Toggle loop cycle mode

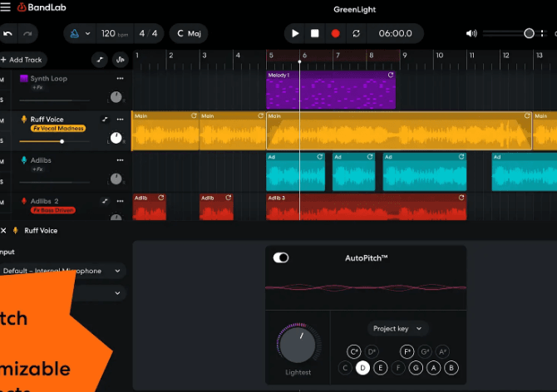point(356,33)
